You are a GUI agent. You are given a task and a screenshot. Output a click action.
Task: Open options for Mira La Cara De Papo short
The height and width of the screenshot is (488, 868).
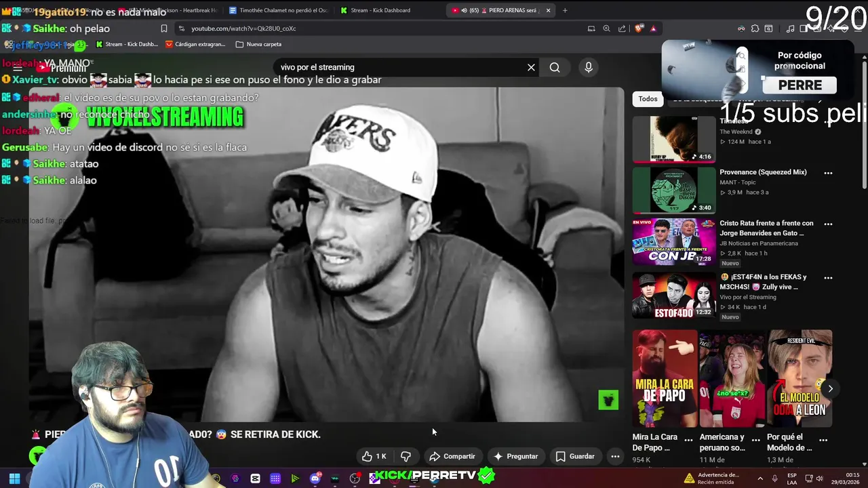pos(688,440)
